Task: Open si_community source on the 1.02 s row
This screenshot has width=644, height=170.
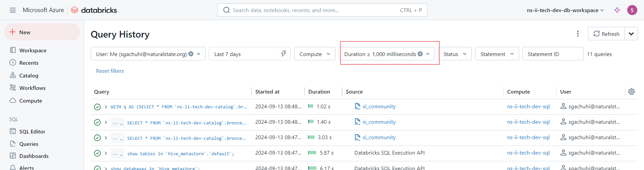Action: 379,106
